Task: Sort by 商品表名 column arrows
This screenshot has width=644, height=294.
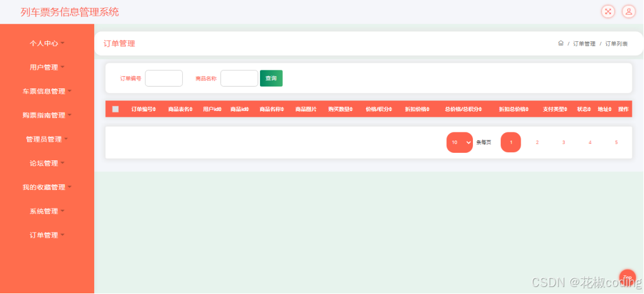Action: coord(191,109)
